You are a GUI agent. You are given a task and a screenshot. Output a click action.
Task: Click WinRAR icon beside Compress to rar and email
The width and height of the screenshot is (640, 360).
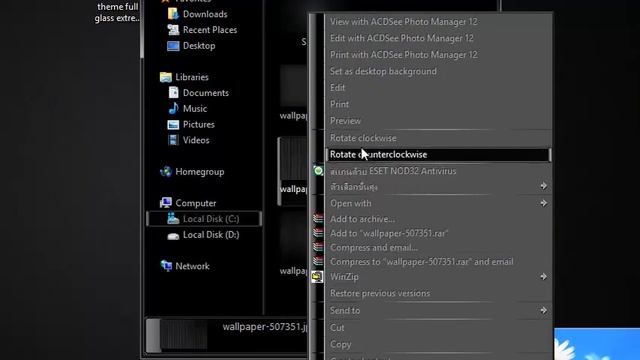pyautogui.click(x=318, y=261)
